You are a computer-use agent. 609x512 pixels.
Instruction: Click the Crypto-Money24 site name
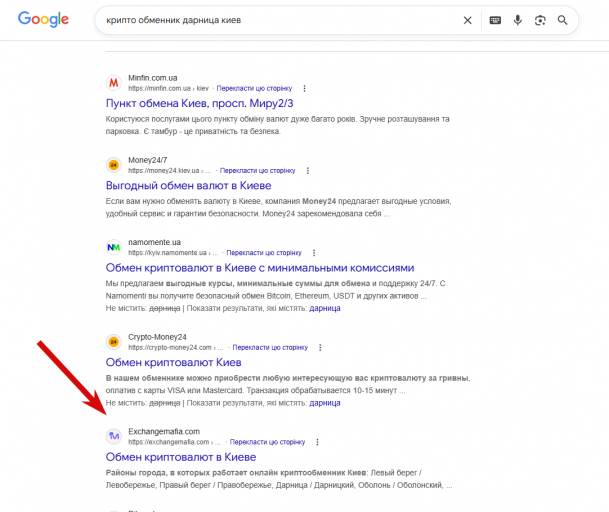pyautogui.click(x=157, y=337)
